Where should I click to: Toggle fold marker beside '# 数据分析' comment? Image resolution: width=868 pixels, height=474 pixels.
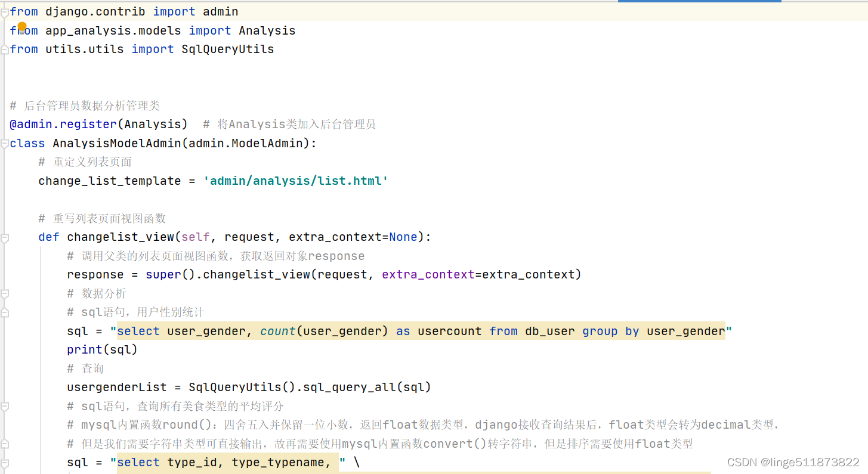point(5,294)
